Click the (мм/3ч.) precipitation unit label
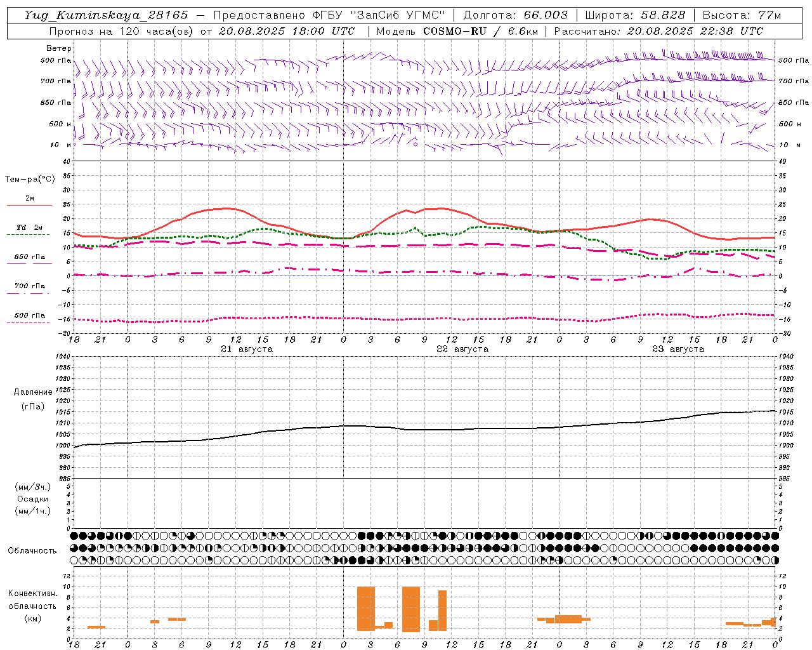The height and width of the screenshot is (650, 812). [33, 487]
